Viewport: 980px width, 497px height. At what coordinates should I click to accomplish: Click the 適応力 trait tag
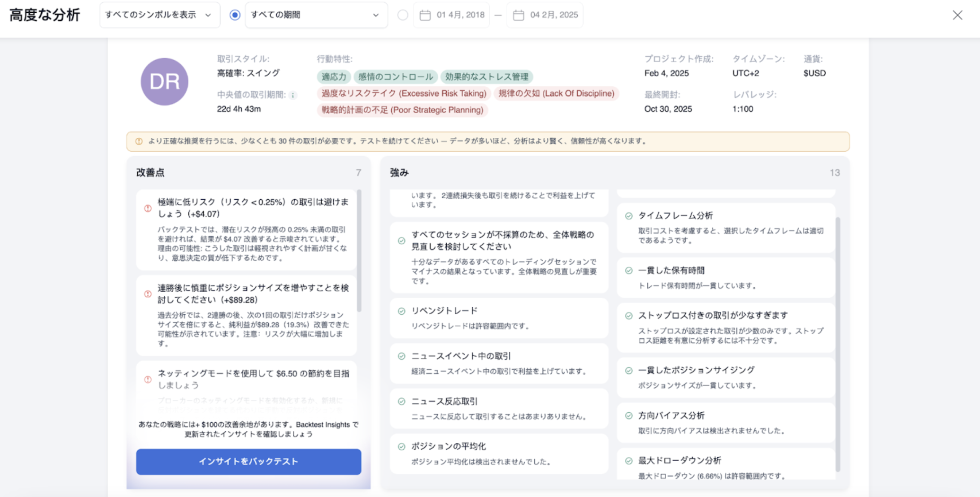click(334, 77)
